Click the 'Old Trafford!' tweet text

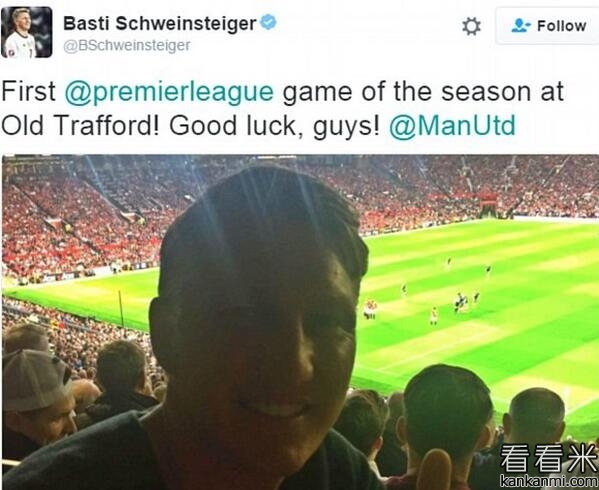[x=80, y=126]
